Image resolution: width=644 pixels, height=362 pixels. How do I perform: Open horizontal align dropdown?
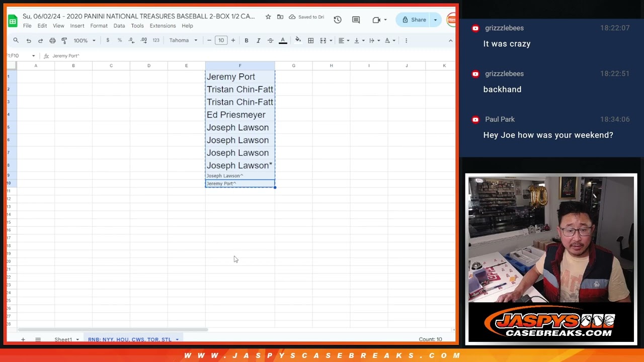[344, 40]
